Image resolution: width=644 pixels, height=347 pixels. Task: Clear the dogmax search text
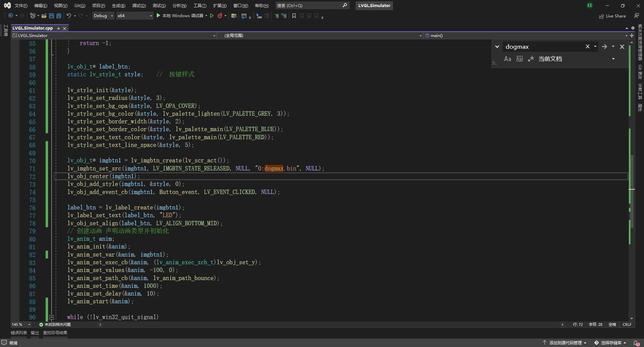588,46
